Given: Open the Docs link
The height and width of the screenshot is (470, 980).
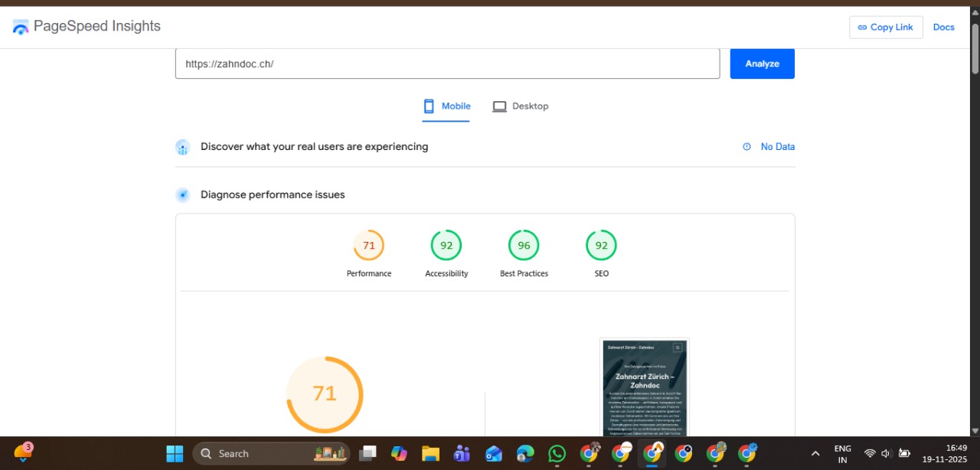Looking at the screenshot, I should pos(943,27).
